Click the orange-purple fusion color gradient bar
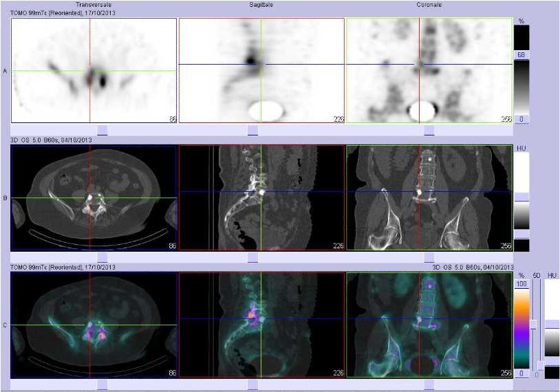The height and width of the screenshot is (392, 560). (521, 329)
